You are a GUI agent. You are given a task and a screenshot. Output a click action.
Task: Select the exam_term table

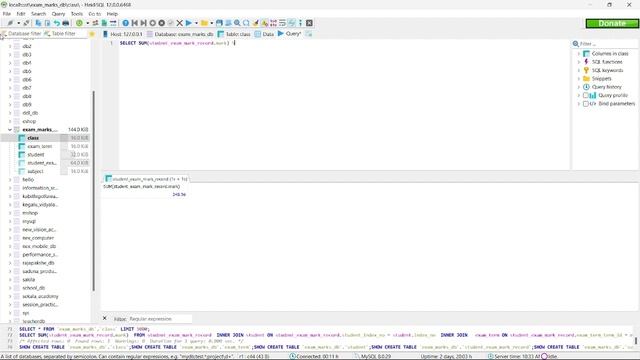tap(40, 146)
